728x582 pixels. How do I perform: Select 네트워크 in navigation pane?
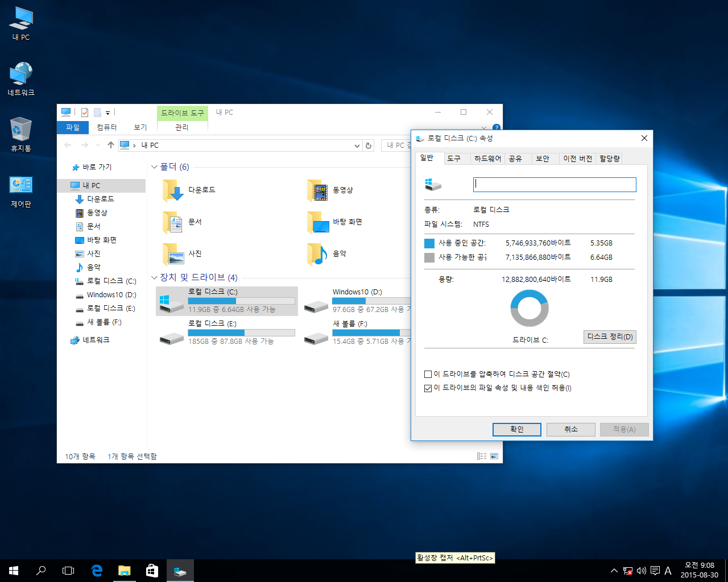(x=96, y=340)
